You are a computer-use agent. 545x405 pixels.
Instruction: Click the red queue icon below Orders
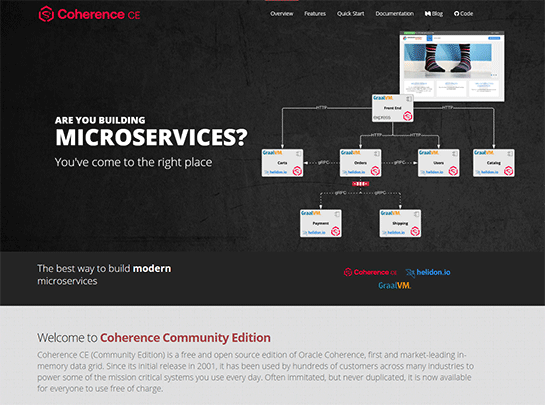[x=360, y=184]
